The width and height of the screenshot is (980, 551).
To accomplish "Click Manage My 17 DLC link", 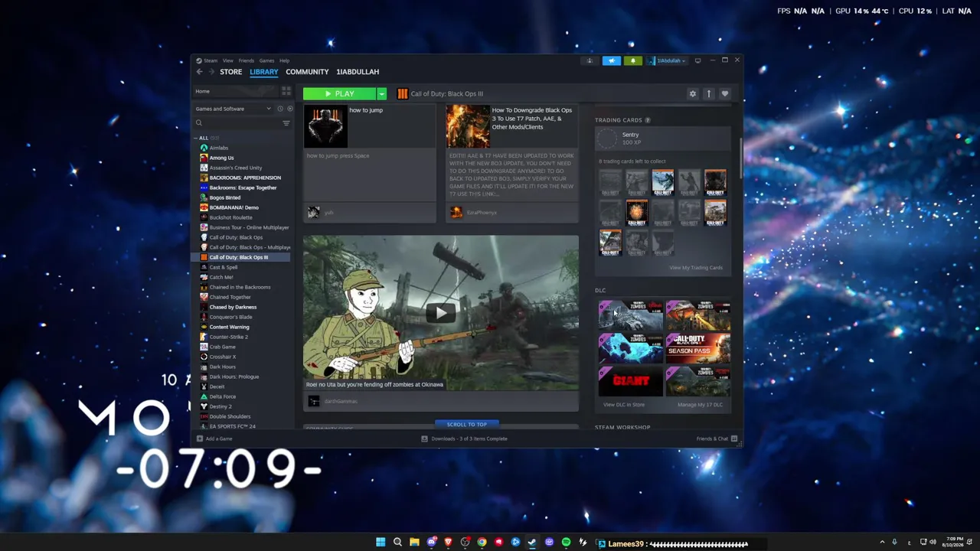I will (x=700, y=405).
